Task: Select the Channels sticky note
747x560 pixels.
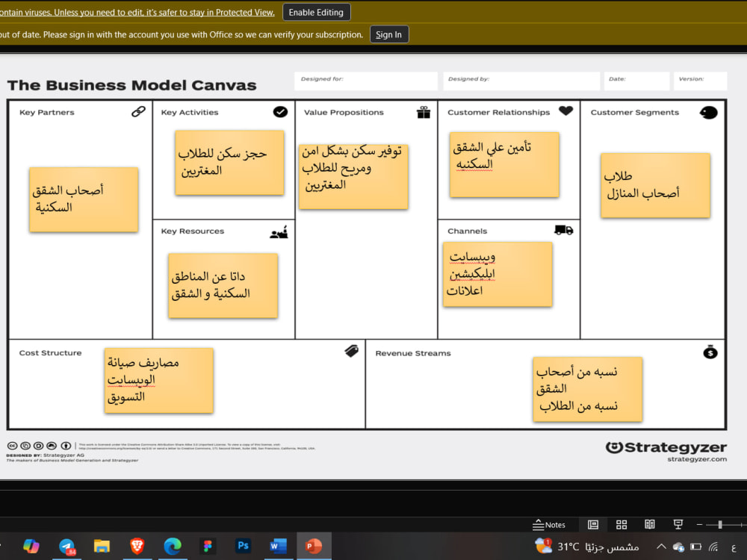Action: tap(498, 274)
